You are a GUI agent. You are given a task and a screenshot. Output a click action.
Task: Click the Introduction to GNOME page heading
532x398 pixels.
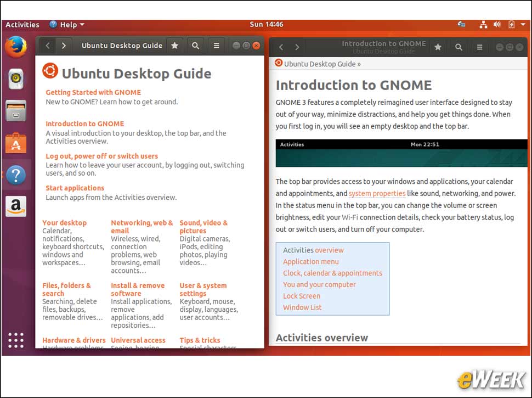click(x=354, y=85)
